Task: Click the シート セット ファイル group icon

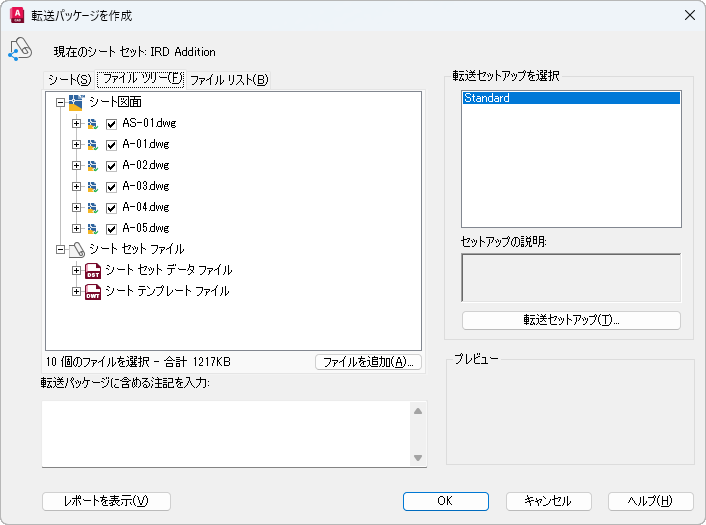Action: (x=75, y=249)
